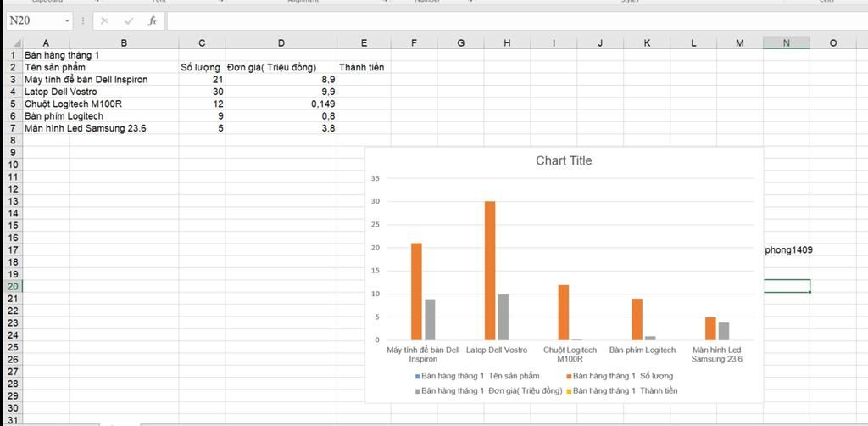This screenshot has width=868, height=426.
Task: Click quantity cell with value 12
Action: pos(202,104)
